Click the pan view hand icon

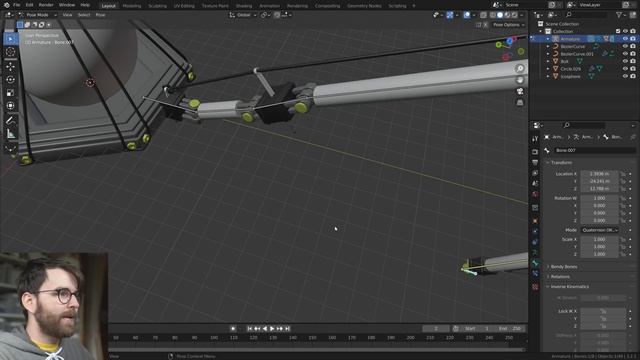coord(520,80)
